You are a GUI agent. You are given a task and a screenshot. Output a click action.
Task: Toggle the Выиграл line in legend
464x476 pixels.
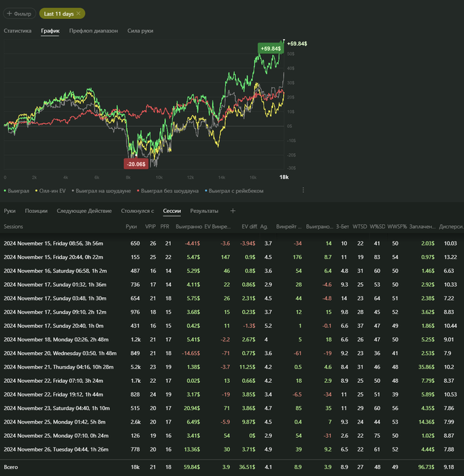[17, 190]
